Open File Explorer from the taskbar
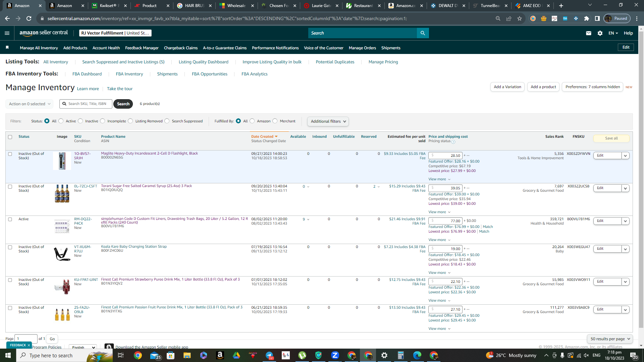This screenshot has height=362, width=644. tap(187, 355)
